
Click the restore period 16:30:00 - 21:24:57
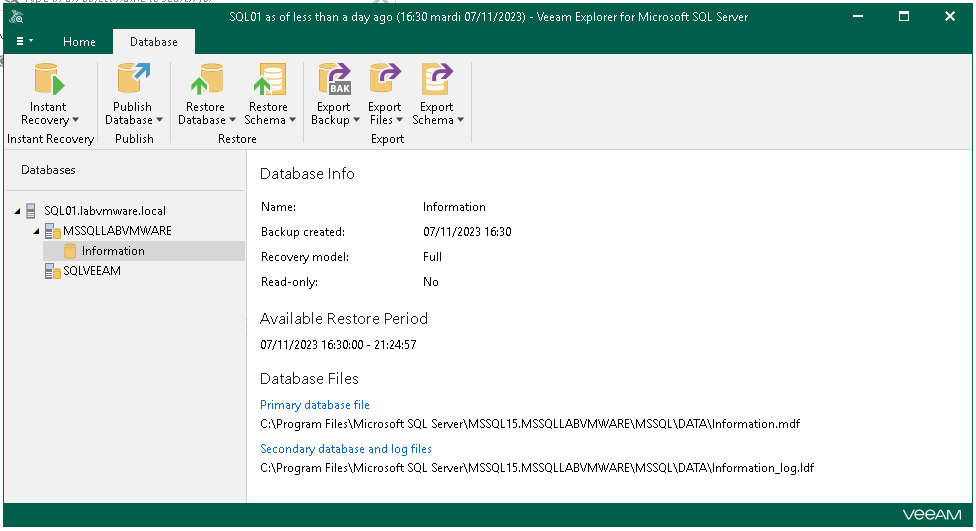click(x=339, y=345)
